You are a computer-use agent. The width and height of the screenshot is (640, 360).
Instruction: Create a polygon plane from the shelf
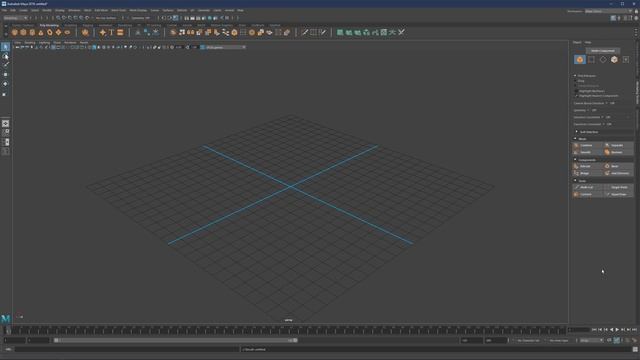point(58,32)
